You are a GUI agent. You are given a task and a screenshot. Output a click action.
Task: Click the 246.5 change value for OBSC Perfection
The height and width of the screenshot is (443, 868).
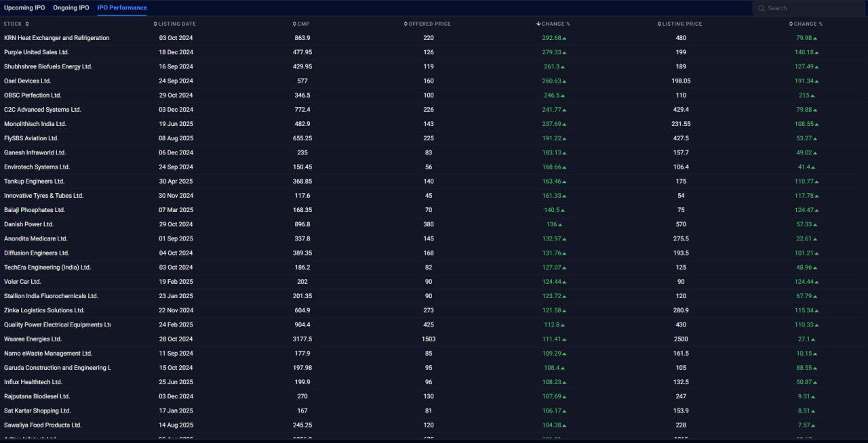(x=552, y=96)
